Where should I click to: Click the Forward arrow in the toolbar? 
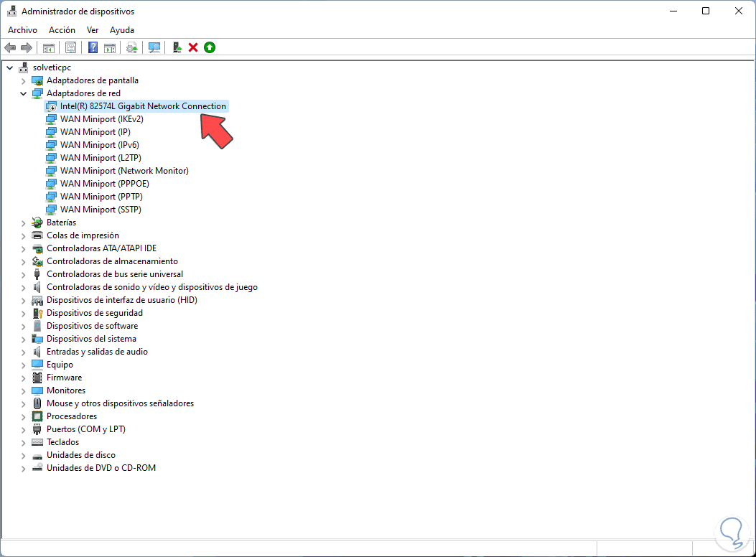(27, 47)
